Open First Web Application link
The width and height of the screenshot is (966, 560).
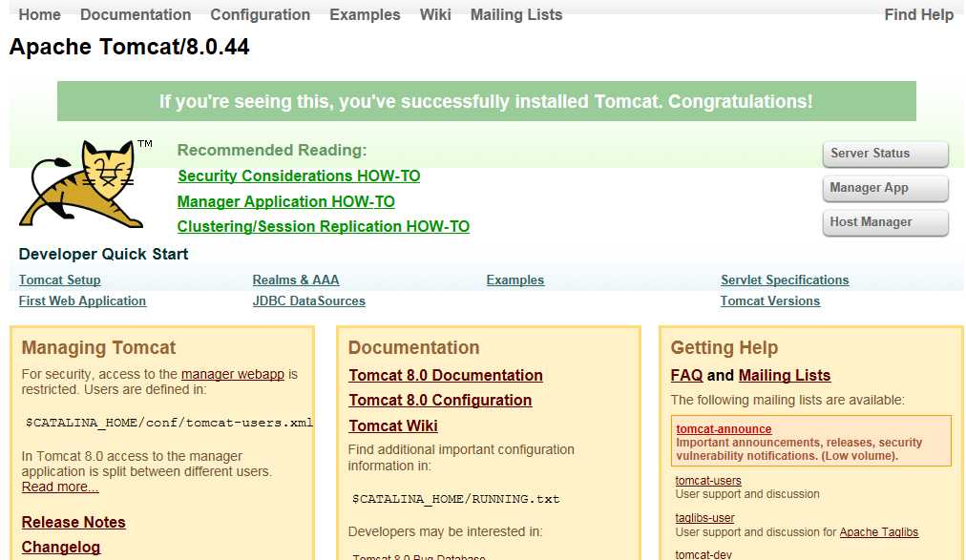pyautogui.click(x=82, y=301)
